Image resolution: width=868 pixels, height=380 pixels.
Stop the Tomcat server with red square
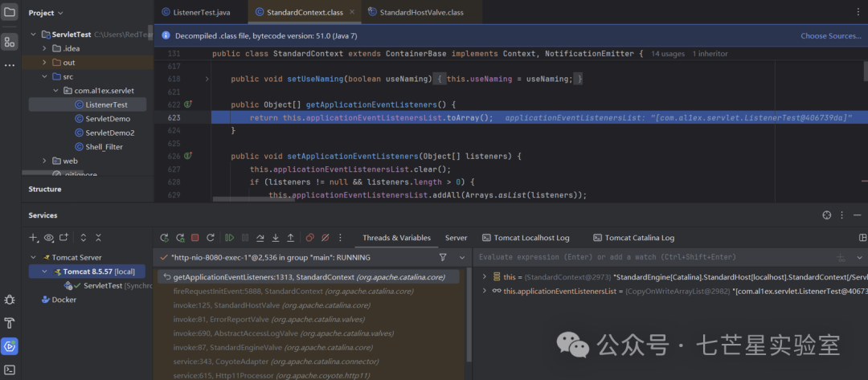tap(194, 238)
